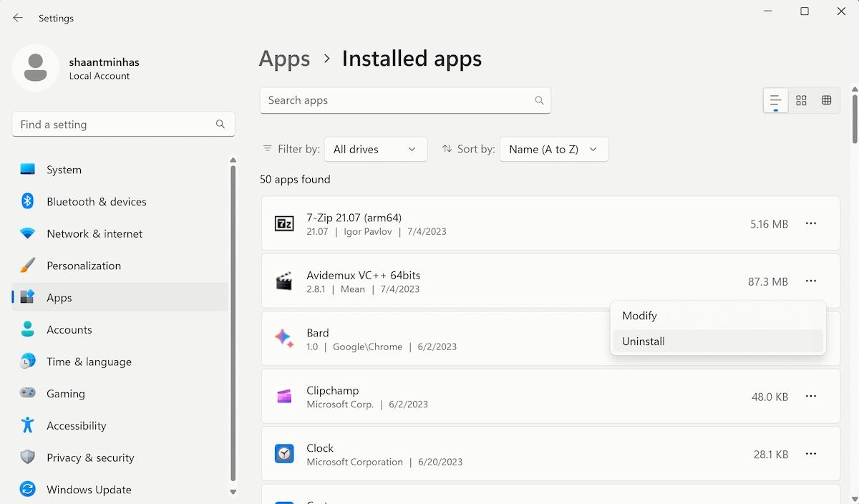Click the back arrow at top left
Image resolution: width=859 pixels, height=504 pixels.
17,17
